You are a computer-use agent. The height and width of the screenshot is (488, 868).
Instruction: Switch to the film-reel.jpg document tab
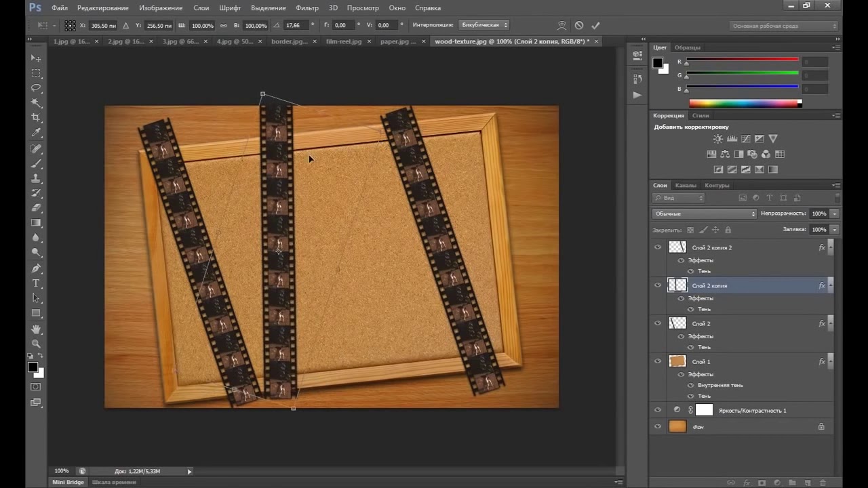coord(344,41)
